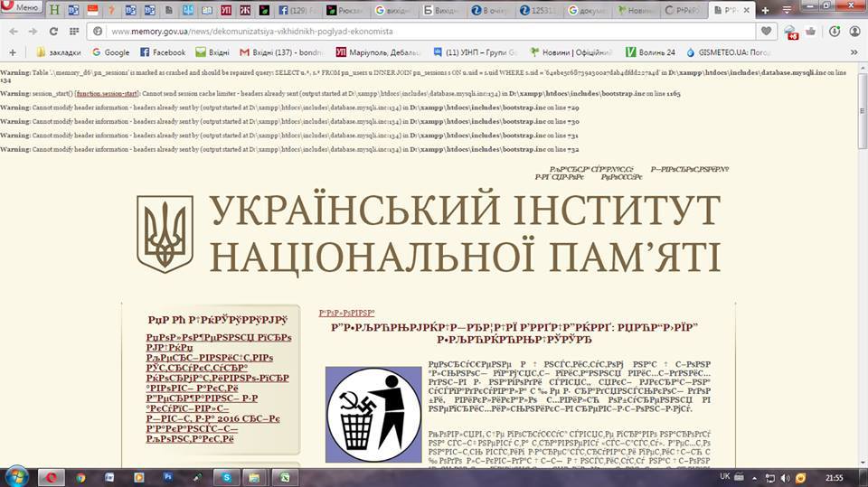Open the Speed Dial grid icon
Image resolution: width=868 pixels, height=487 pixels.
point(73,32)
